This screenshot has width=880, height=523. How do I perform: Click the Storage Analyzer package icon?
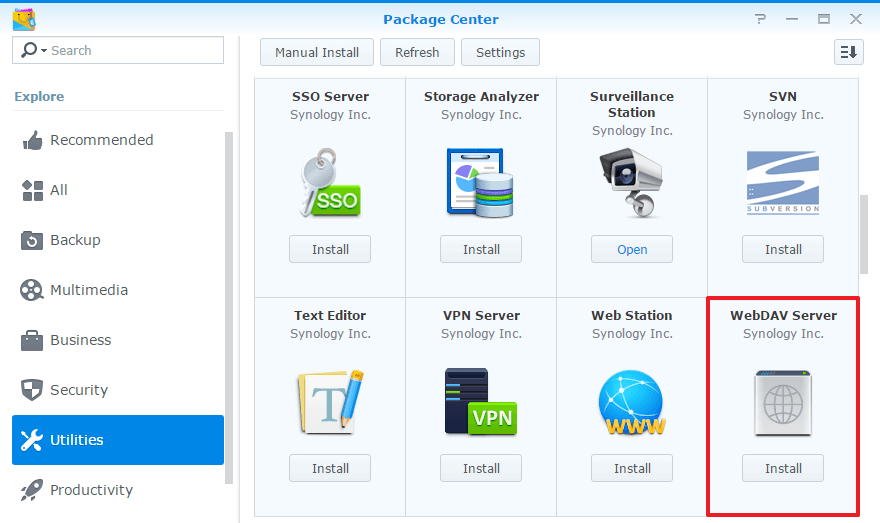pyautogui.click(x=481, y=183)
